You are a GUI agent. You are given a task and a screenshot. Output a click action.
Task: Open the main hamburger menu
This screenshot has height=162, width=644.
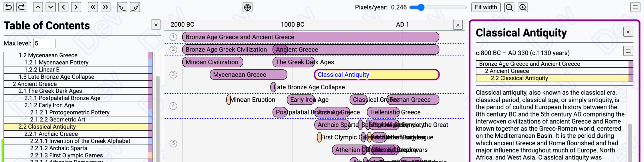click(x=635, y=7)
